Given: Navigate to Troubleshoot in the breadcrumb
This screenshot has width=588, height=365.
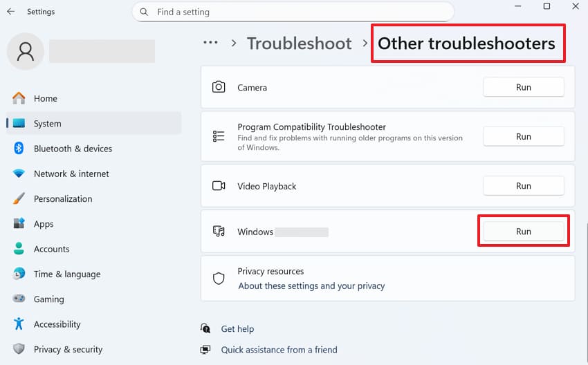Looking at the screenshot, I should point(300,44).
